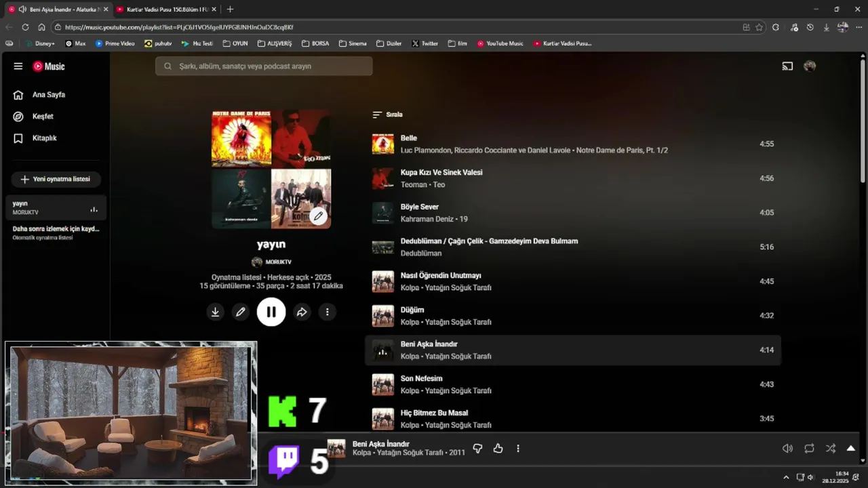Open browser downloads
This screenshot has height=488, width=868.
click(x=826, y=27)
